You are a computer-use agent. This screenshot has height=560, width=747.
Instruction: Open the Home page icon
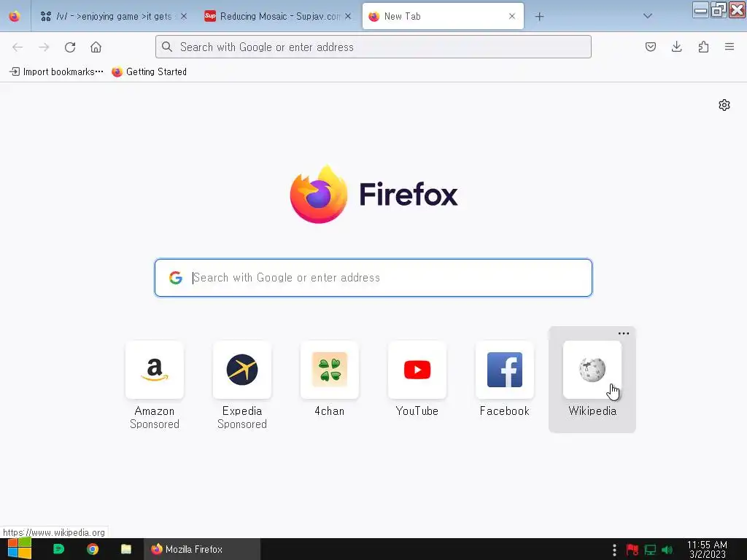(x=96, y=47)
